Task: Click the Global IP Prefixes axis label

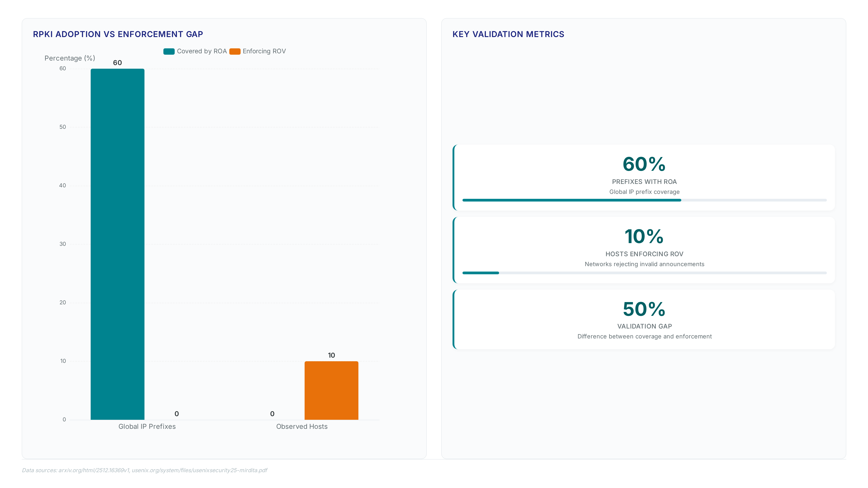Action: click(x=147, y=426)
